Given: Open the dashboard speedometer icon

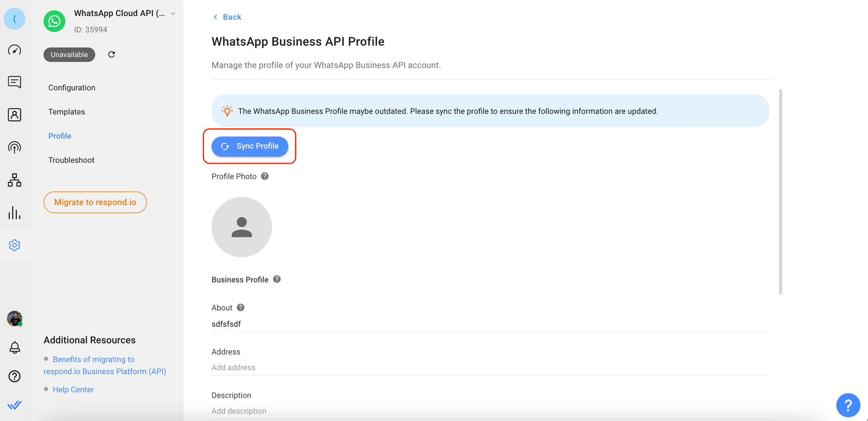Looking at the screenshot, I should [x=14, y=50].
